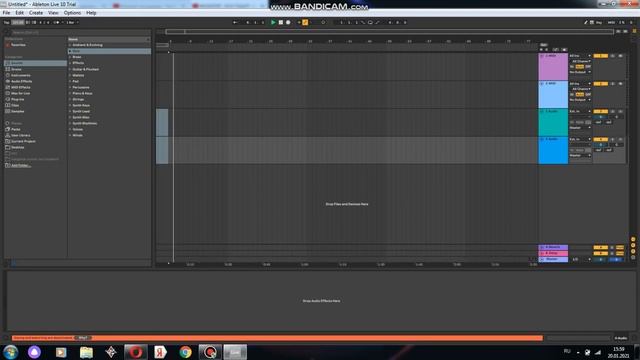Open the View menu
Viewport: 640px width, 360px height.
click(x=53, y=13)
